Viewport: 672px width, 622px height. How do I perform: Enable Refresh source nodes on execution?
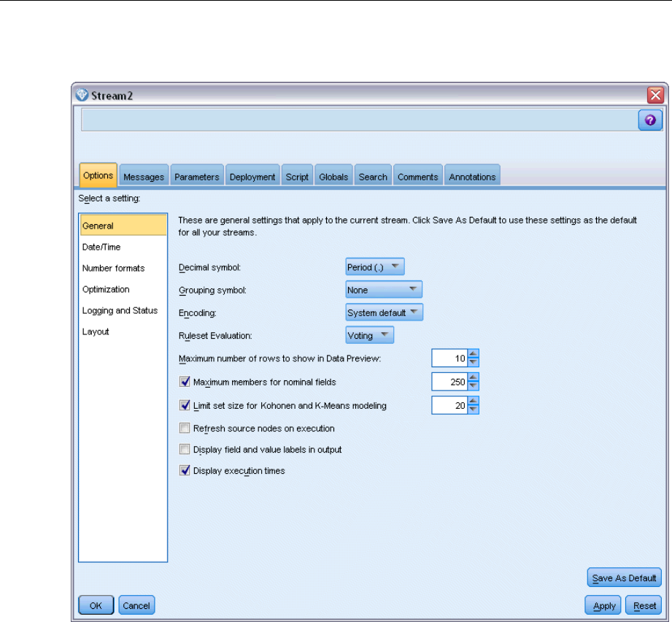click(x=185, y=429)
